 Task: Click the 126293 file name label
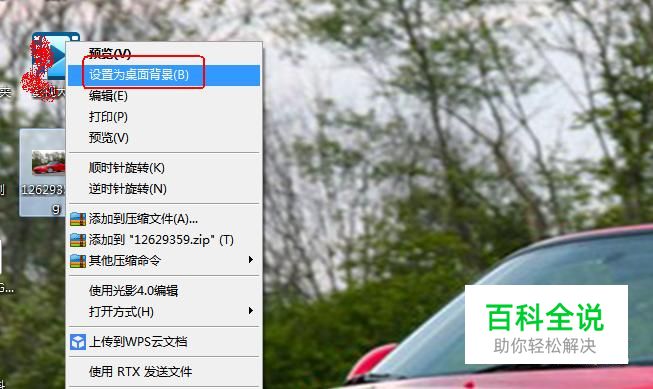pos(43,190)
